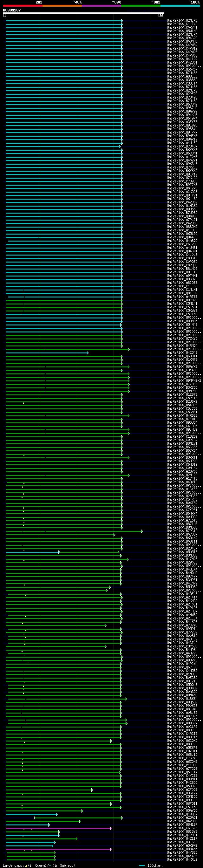Click the hit UniRef100_B3KSG0
The image size is (203, 868).
pos(182,388)
